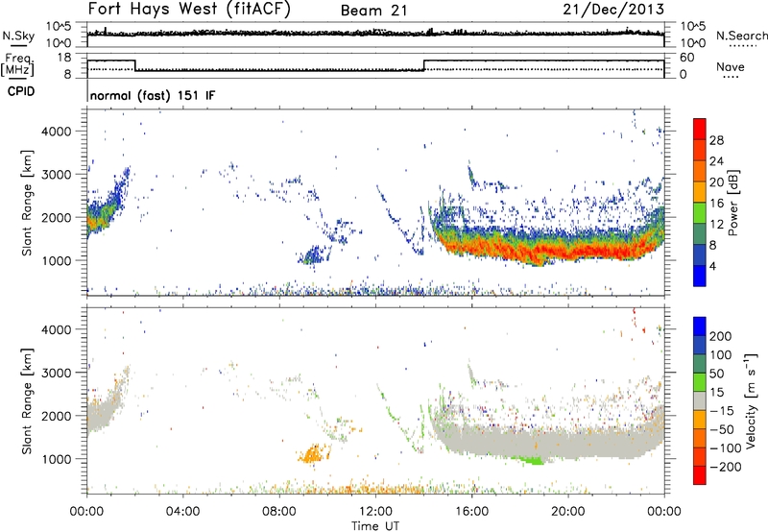The image size is (768, 532).
Task: Click the green velocity patch near 18:40
Action: (531, 460)
